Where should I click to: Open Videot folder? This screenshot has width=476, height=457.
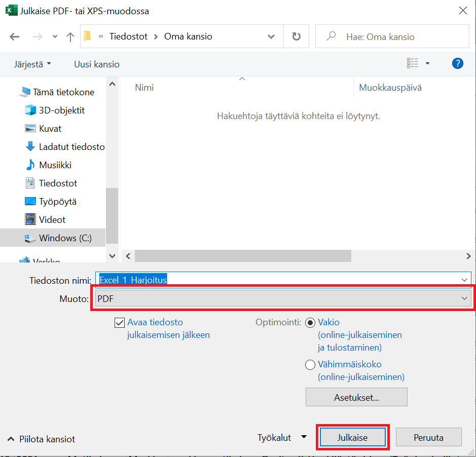click(x=52, y=220)
